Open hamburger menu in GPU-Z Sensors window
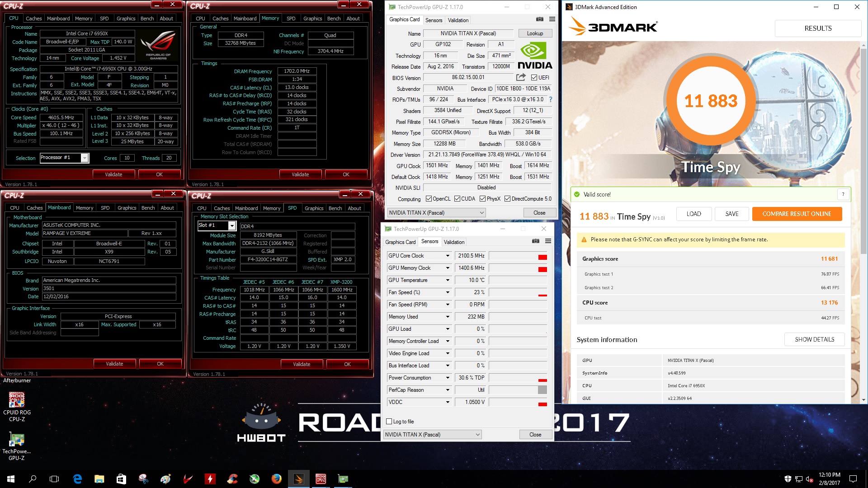868x488 pixels. click(548, 241)
